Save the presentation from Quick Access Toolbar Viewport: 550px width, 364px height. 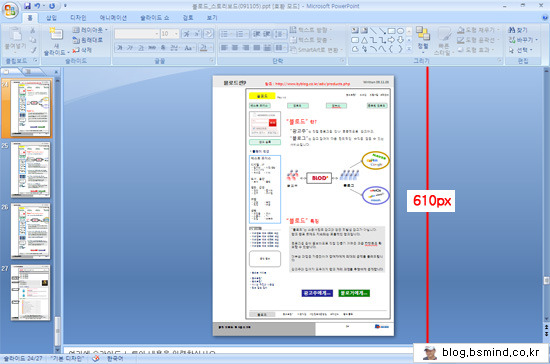click(x=27, y=6)
